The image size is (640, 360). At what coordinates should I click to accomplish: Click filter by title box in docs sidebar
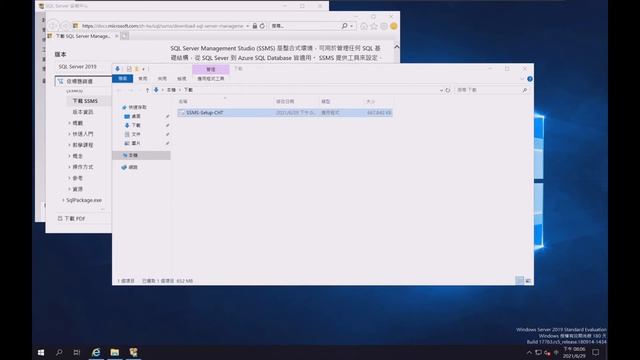pos(84,81)
